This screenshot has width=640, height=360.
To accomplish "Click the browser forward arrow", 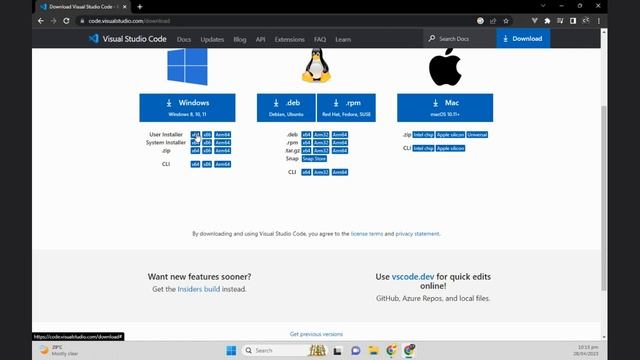I will click(x=53, y=21).
